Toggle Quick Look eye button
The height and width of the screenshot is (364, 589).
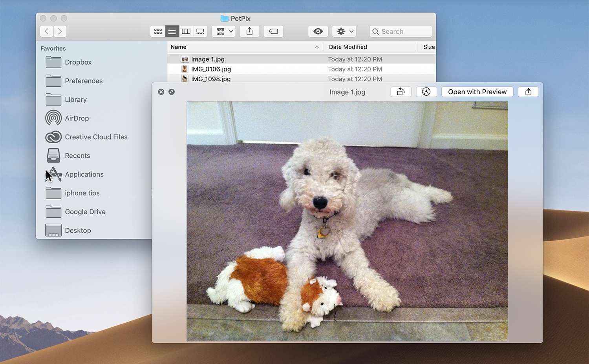pyautogui.click(x=318, y=31)
